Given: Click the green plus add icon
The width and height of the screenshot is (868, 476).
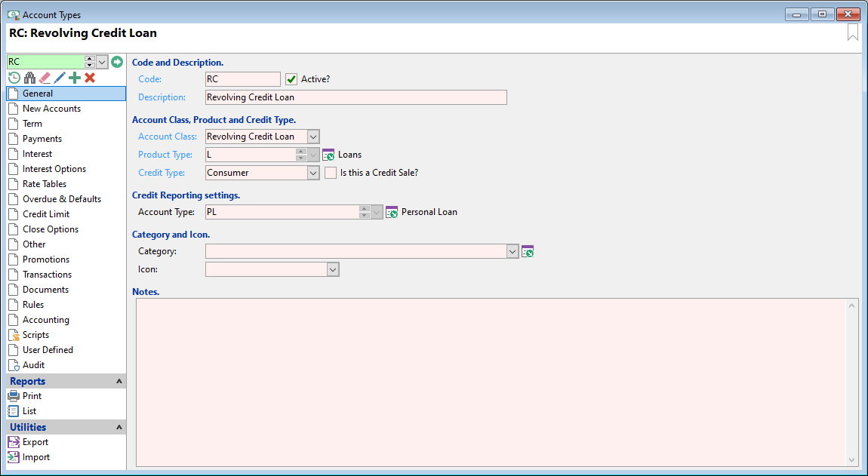Looking at the screenshot, I should coord(74,78).
